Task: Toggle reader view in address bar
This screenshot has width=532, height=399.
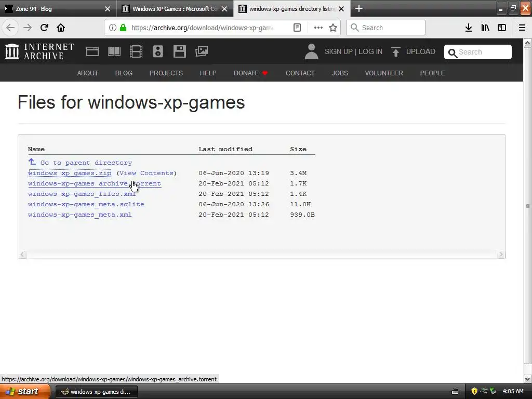Action: click(297, 28)
